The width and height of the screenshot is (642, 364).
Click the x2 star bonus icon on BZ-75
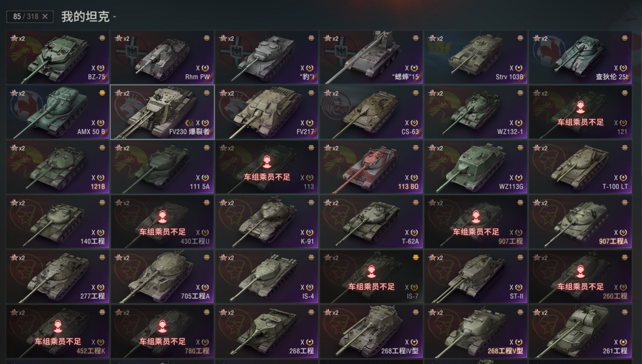tap(17, 39)
